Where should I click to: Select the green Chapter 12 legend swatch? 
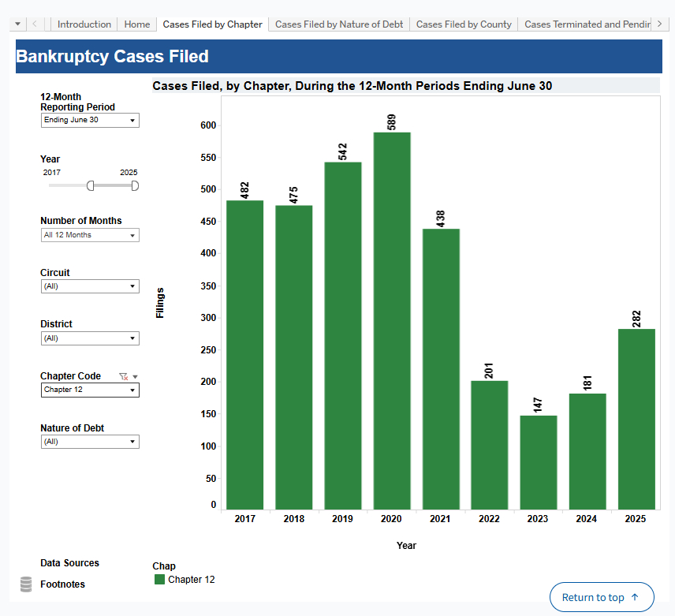pyautogui.click(x=159, y=580)
